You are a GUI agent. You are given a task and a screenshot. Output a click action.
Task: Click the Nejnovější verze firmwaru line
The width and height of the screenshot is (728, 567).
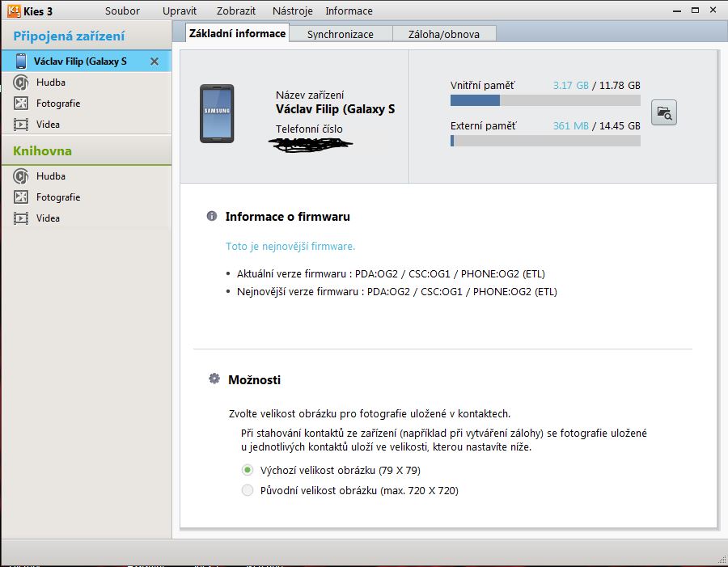click(396, 292)
